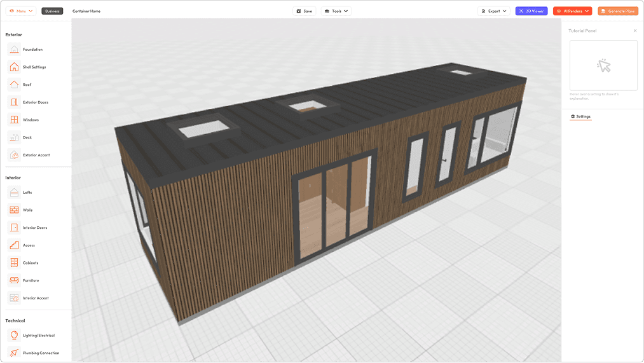Click the Foundation label
644x363 pixels.
33,50
